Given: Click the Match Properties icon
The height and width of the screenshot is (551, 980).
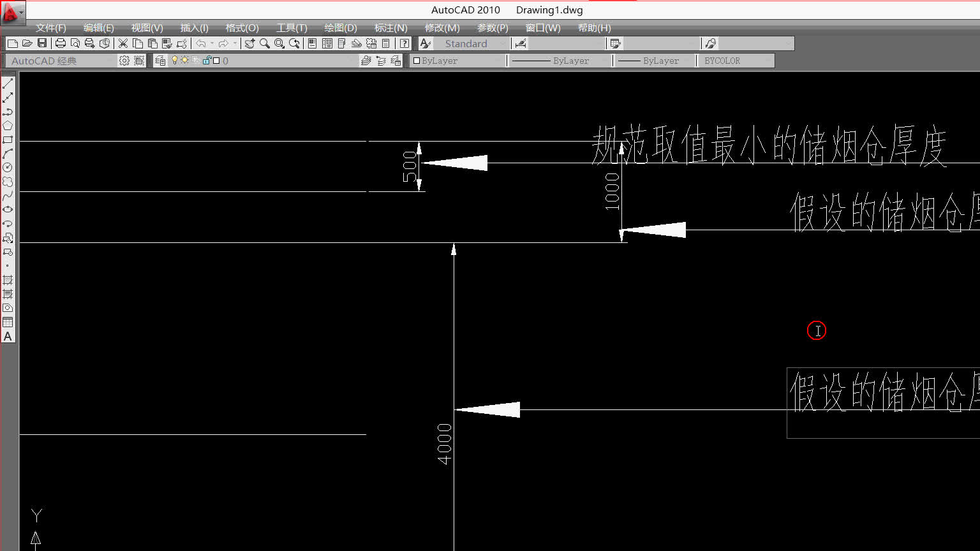Looking at the screenshot, I should coord(167,43).
